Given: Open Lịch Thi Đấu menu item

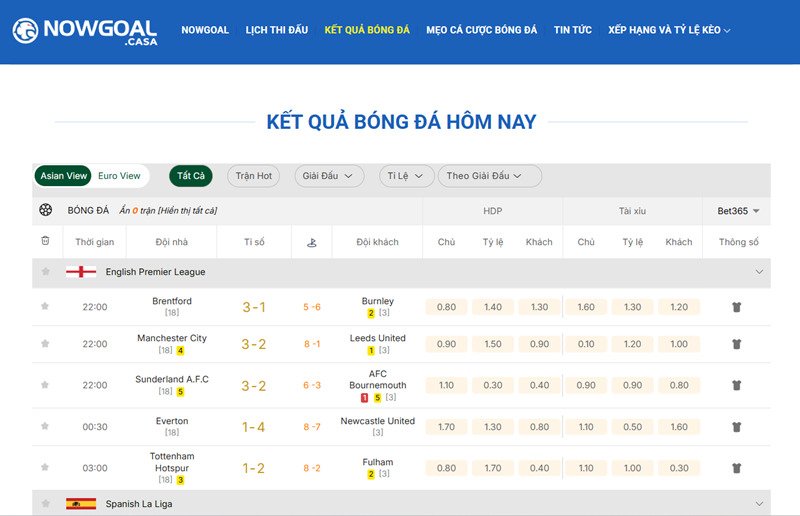Looking at the screenshot, I should [x=277, y=30].
